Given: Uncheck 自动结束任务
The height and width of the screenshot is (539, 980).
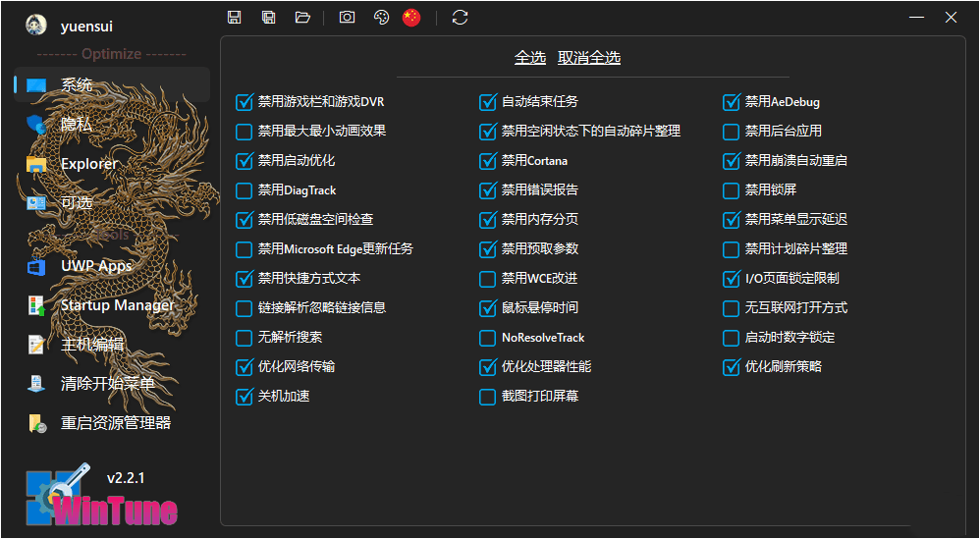Looking at the screenshot, I should pos(487,102).
